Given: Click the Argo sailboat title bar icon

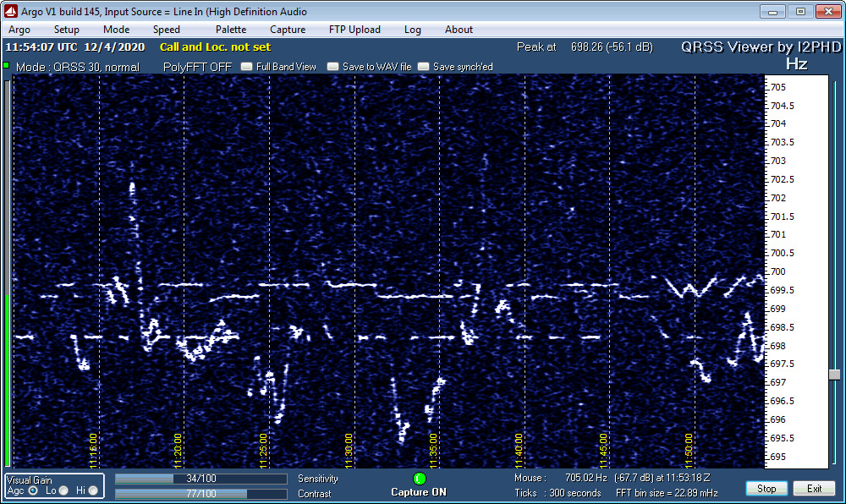Looking at the screenshot, I should [10, 11].
